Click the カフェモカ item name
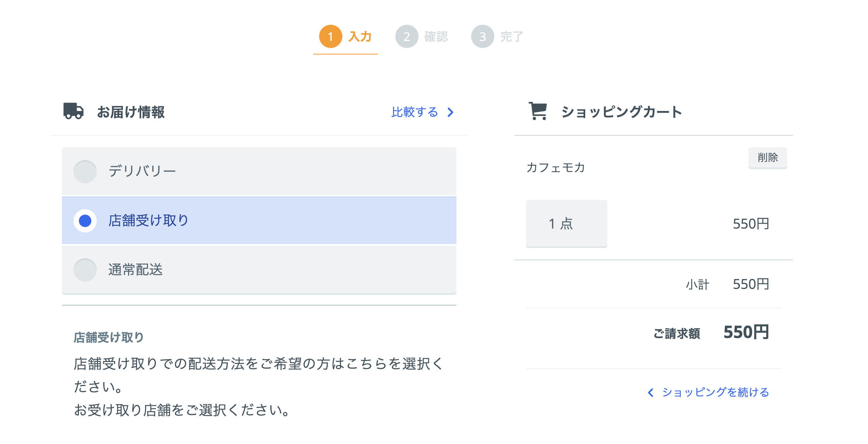 [555, 167]
